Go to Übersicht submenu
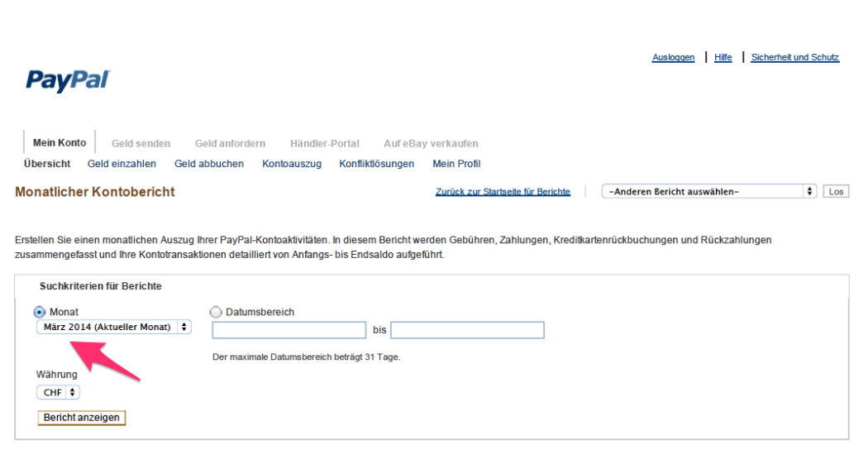 pyautogui.click(x=47, y=164)
